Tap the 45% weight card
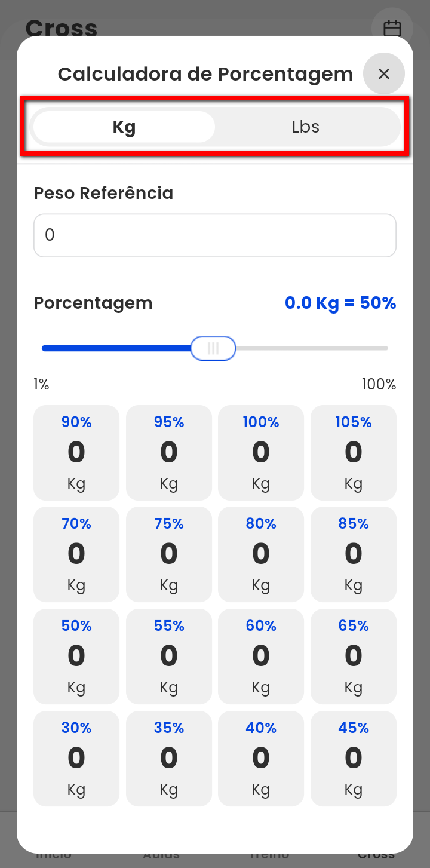Viewport: 430px width, 868px height. [354, 758]
